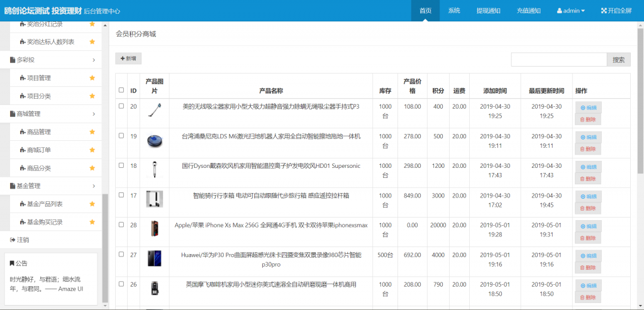644x310 pixels.
Task: Click the file icon beside 商城管理
Action: tap(13, 114)
